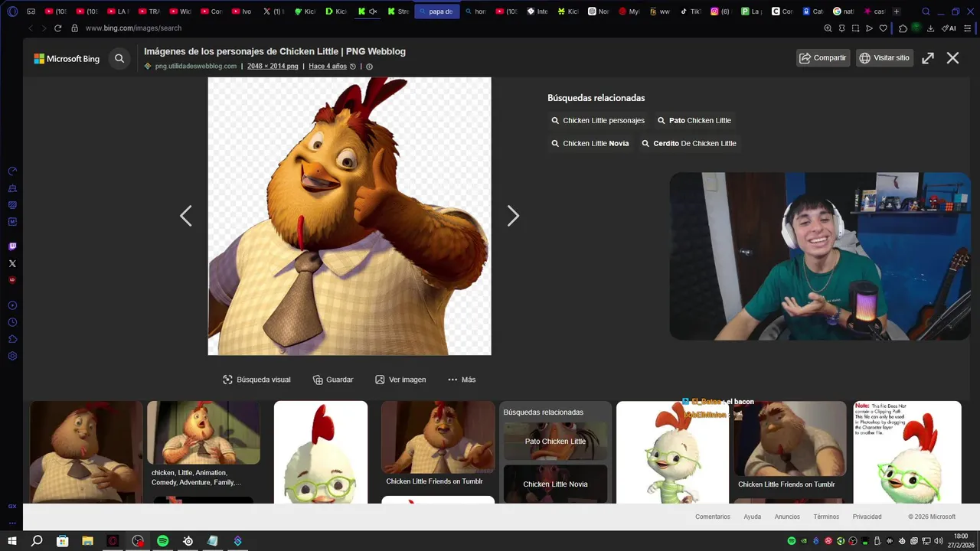The width and height of the screenshot is (980, 551).
Task: Open the sidebar three-dots more menu
Action: [12, 523]
